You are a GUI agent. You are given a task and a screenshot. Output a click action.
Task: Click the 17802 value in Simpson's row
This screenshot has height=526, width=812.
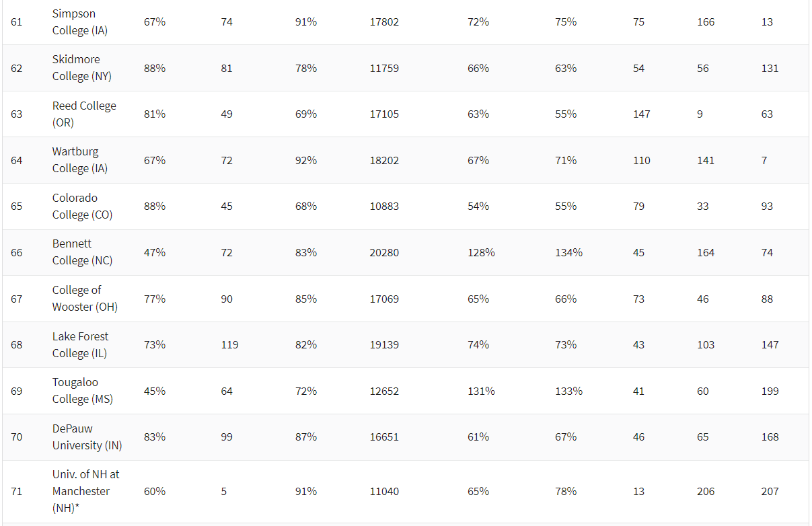point(384,22)
